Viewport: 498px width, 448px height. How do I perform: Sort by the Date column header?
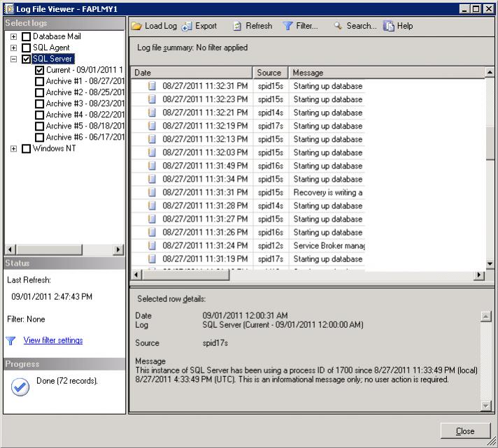tap(192, 73)
